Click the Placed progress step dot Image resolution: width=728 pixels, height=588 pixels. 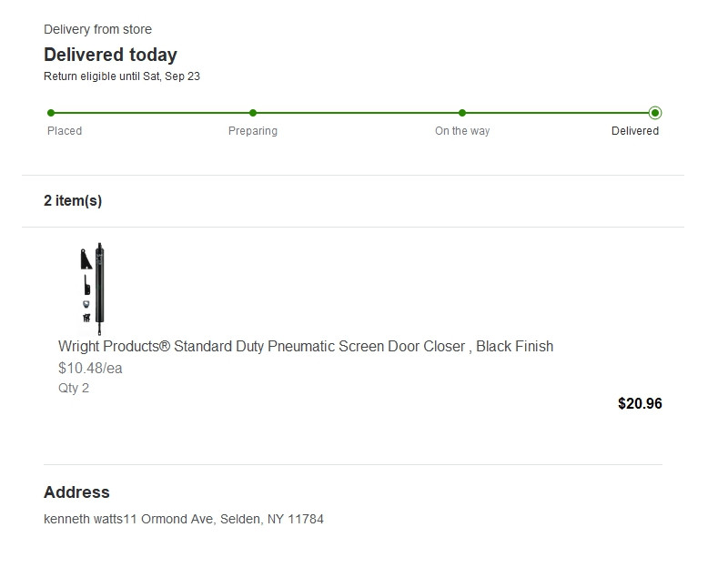[x=51, y=113]
